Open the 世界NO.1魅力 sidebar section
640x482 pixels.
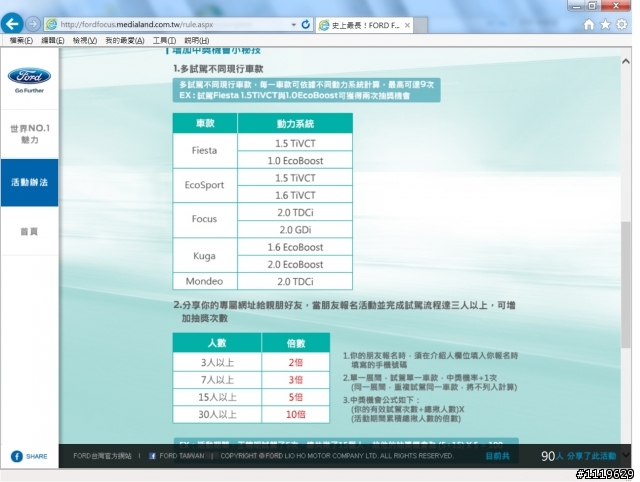tap(29, 134)
